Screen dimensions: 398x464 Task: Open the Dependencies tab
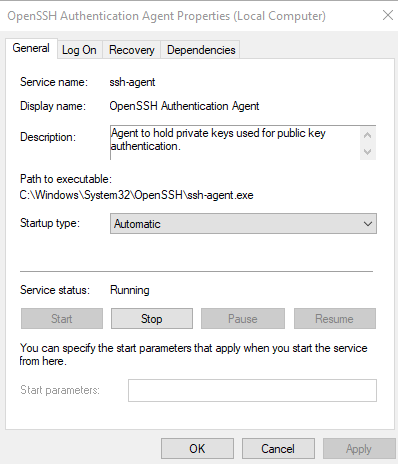pyautogui.click(x=201, y=50)
